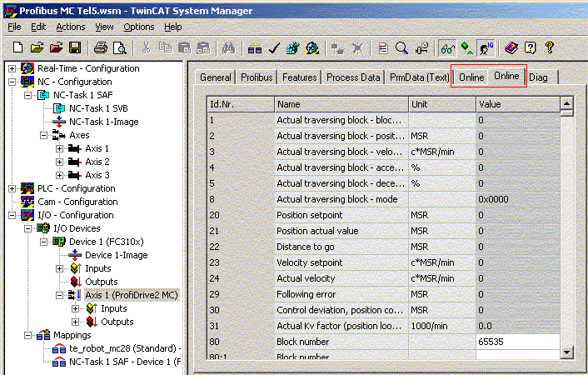Open the File menu
The image size is (588, 375).
(14, 27)
